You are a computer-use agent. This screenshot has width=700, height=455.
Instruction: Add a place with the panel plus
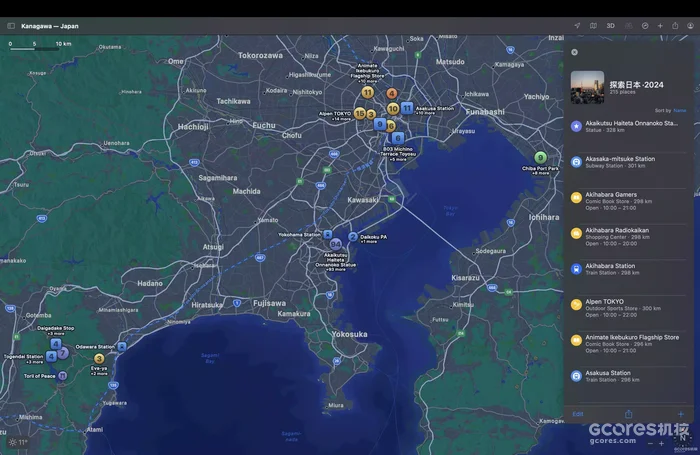click(x=681, y=414)
